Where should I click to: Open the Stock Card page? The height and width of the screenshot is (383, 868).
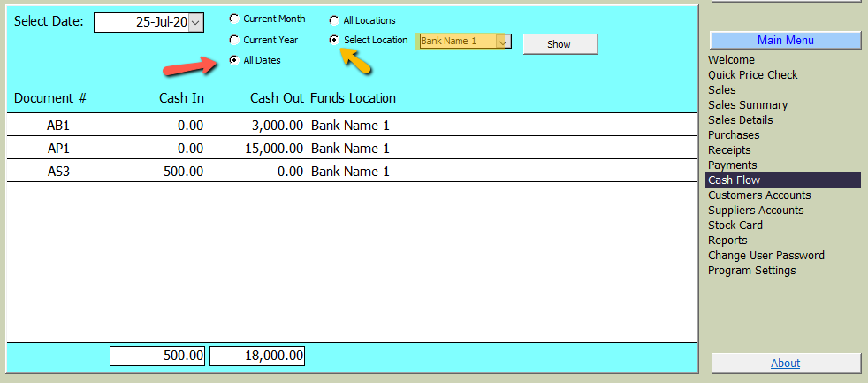point(735,226)
